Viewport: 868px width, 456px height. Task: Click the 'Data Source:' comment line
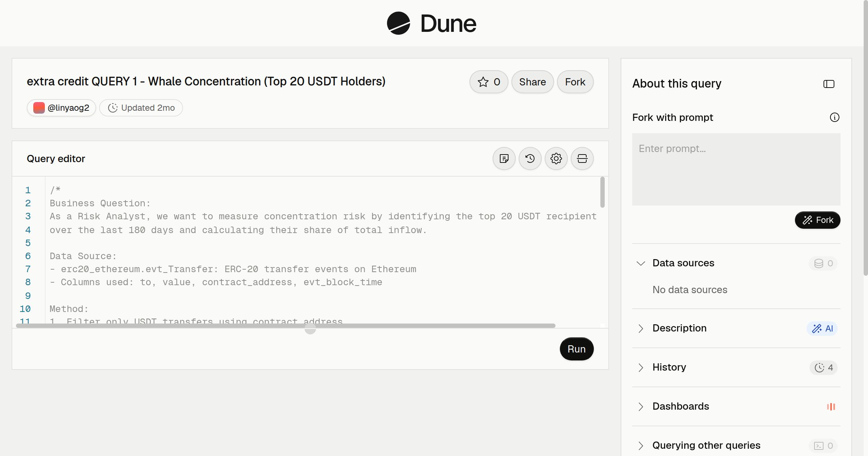coord(83,256)
